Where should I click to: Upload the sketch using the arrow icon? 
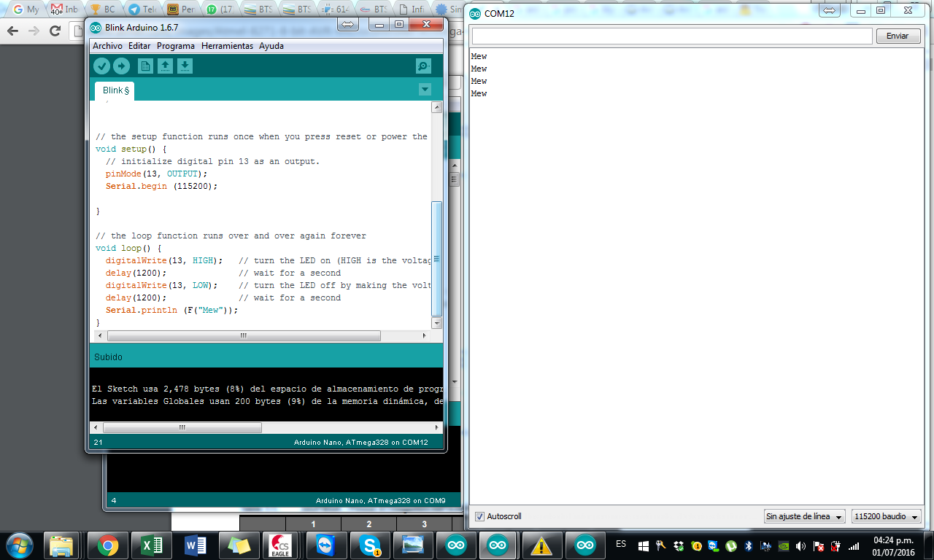pyautogui.click(x=122, y=66)
